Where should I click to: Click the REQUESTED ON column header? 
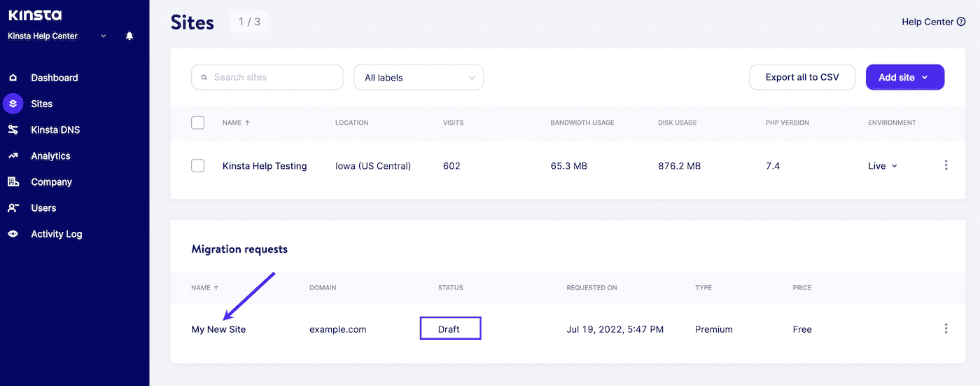click(x=592, y=287)
